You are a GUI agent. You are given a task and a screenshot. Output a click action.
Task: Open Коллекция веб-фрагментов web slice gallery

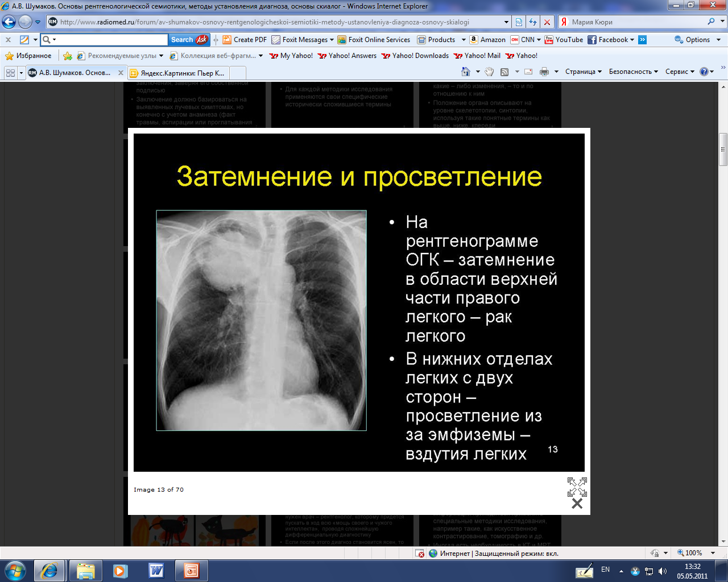point(216,56)
